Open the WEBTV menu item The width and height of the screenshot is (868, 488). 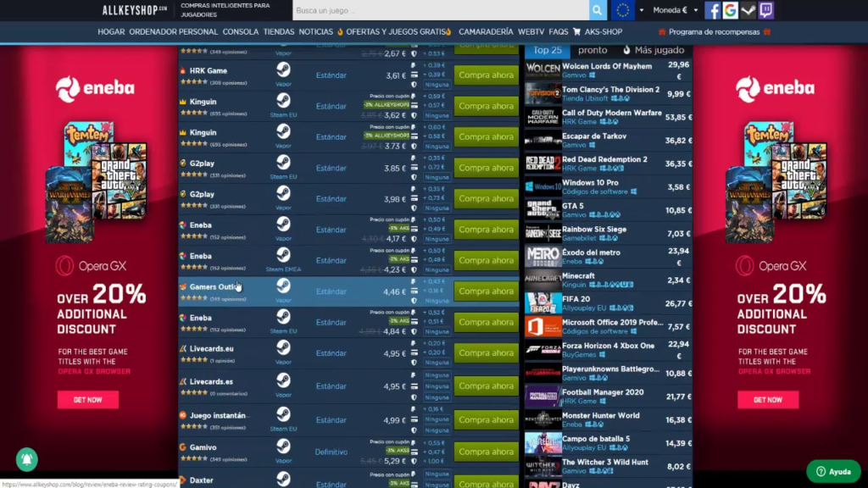pyautogui.click(x=531, y=32)
